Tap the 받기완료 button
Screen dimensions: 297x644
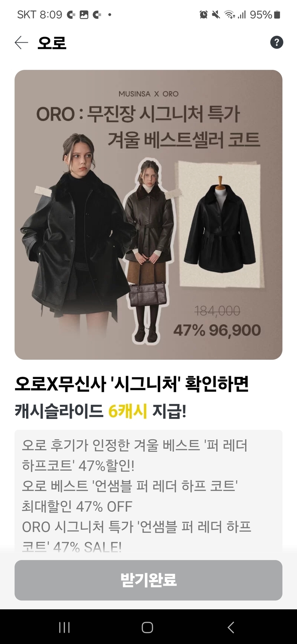coord(148,580)
